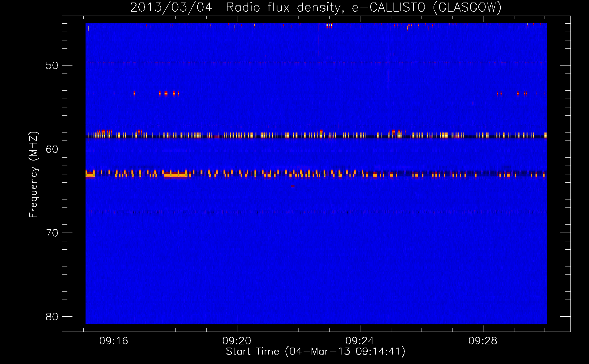Screen dimensions: 589x364
Task: Click the 'Frequency (MHZ)' axis label
Action: point(33,175)
